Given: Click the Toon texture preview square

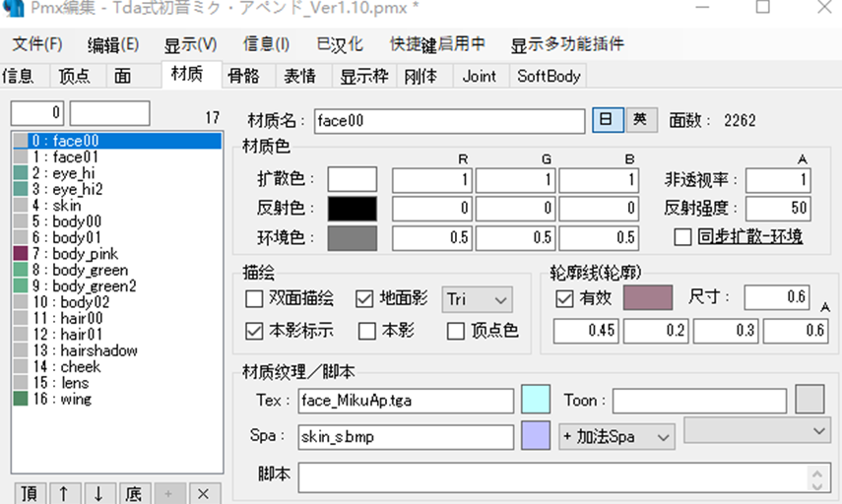Looking at the screenshot, I should (810, 400).
